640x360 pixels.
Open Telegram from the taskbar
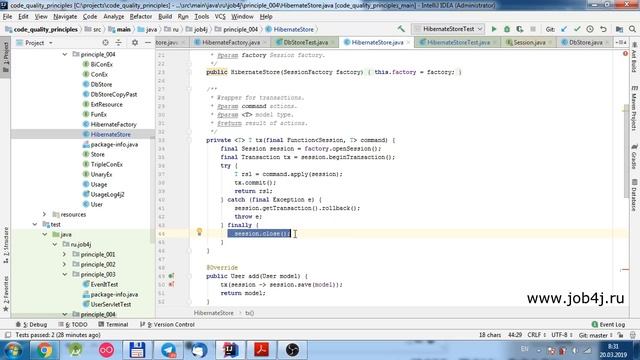168,350
